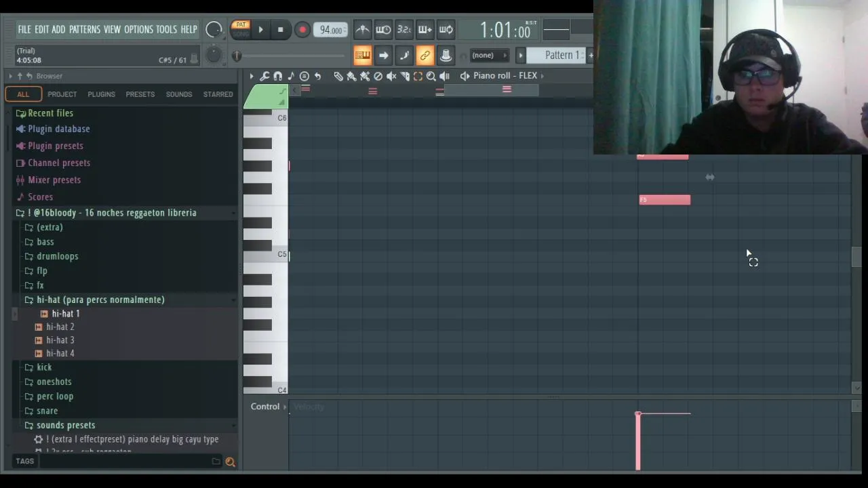Toggle the multilink to controllers icon
The width and height of the screenshot is (868, 488).
[425, 55]
